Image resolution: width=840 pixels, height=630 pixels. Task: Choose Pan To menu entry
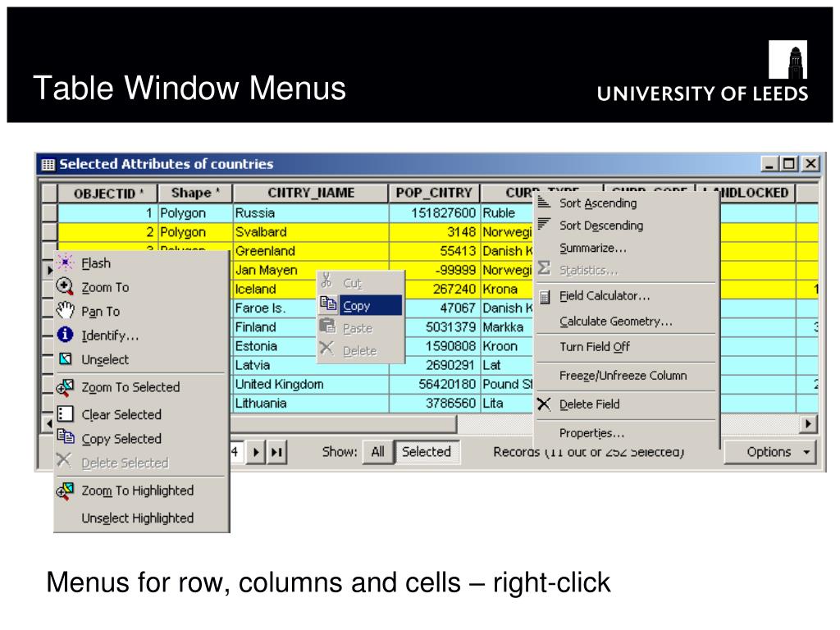100,311
